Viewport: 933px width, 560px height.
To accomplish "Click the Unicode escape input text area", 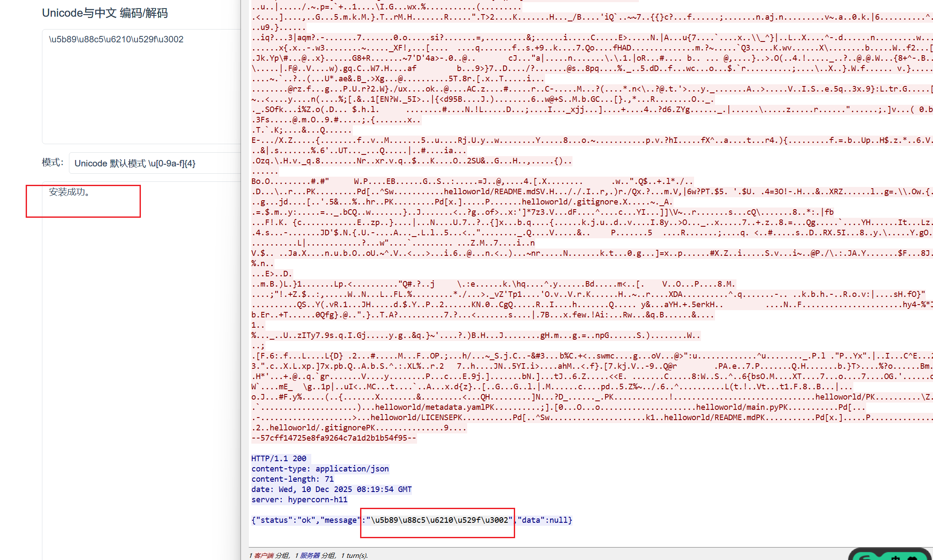I will click(141, 86).
